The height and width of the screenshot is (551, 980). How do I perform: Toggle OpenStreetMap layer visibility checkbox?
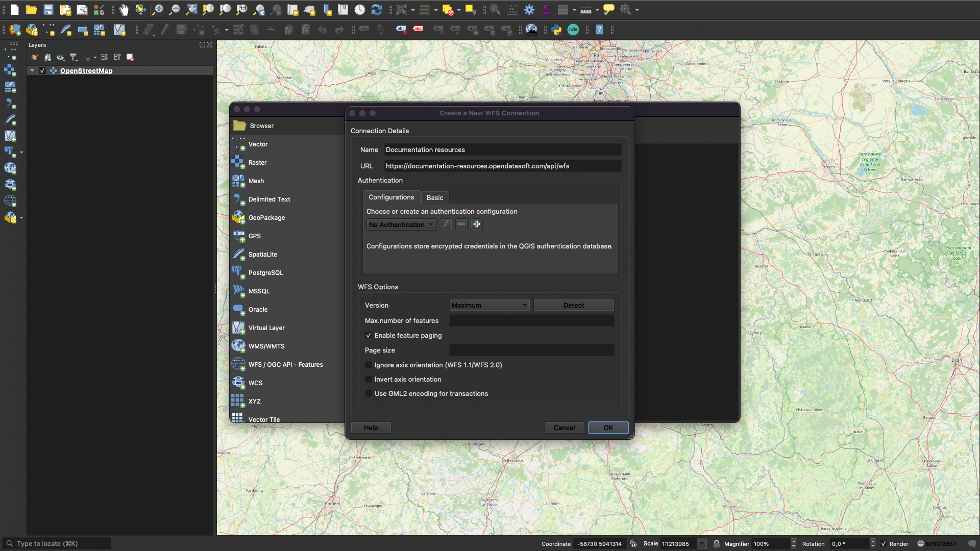[42, 71]
